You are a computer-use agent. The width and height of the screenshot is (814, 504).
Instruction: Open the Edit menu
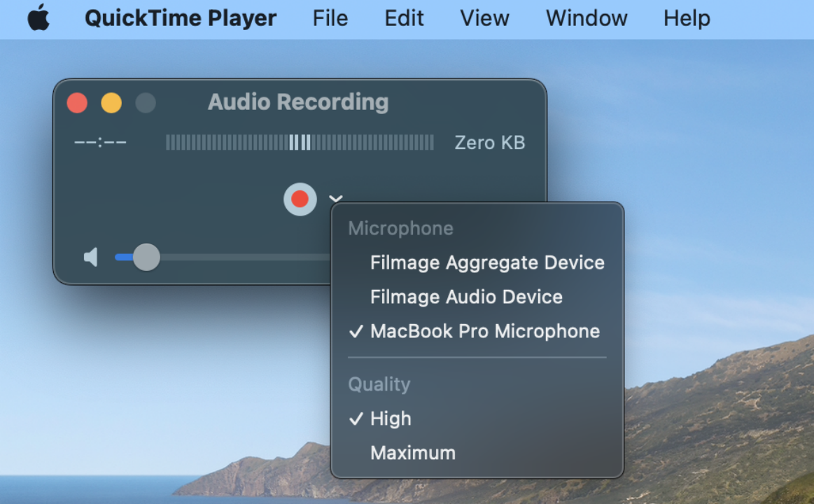[x=404, y=18]
